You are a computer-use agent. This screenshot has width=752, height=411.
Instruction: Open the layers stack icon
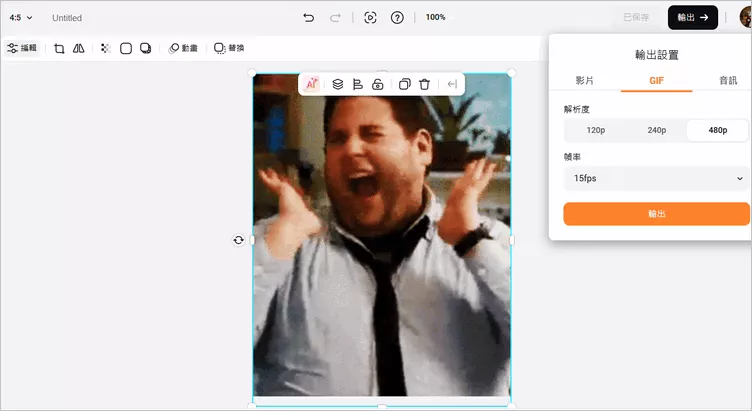pos(337,84)
